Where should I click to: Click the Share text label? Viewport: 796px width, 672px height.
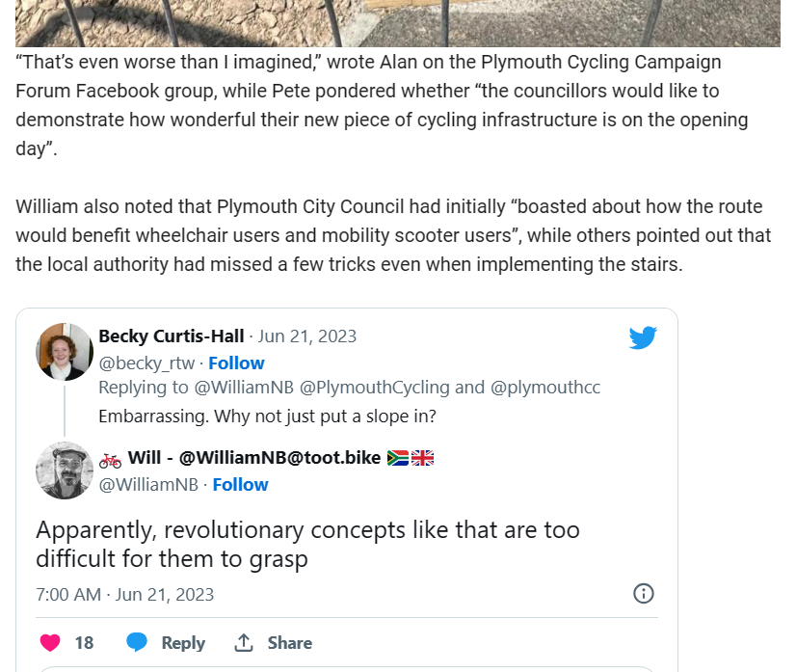[290, 643]
